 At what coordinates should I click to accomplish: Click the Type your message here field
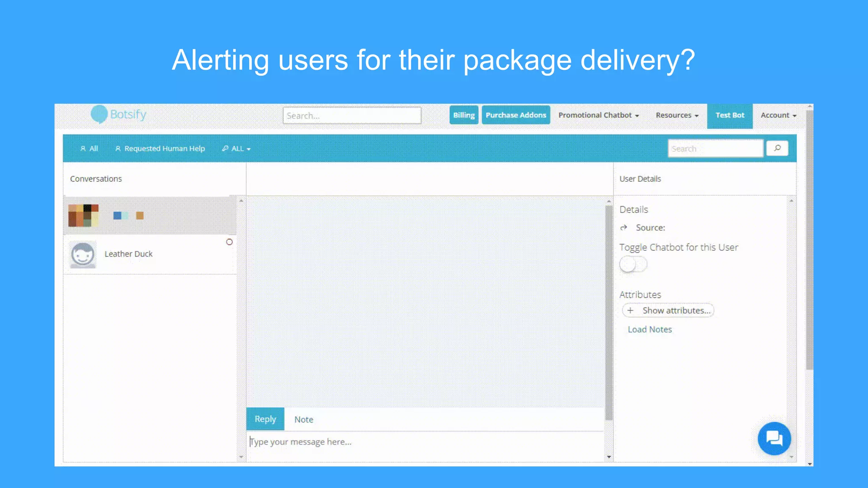[425, 442]
